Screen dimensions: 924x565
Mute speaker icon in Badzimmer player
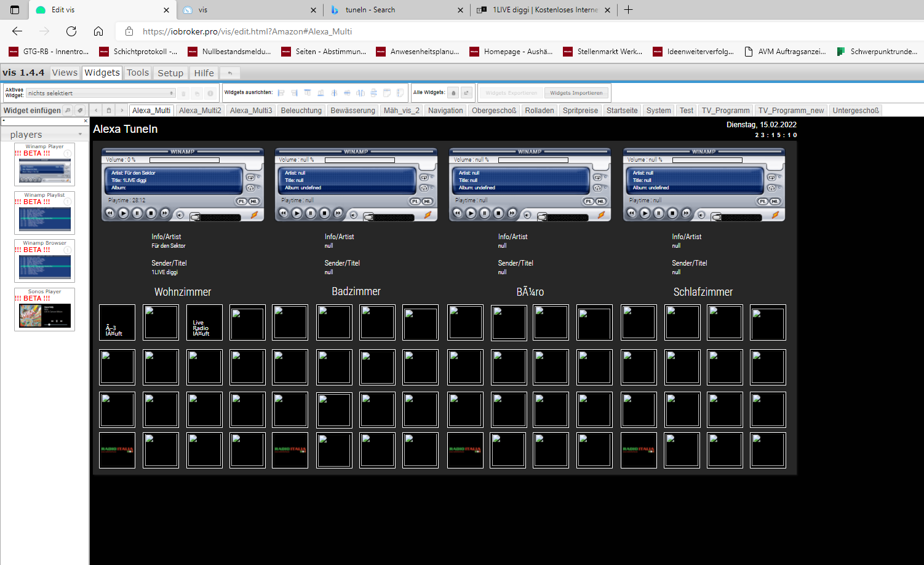pyautogui.click(x=354, y=215)
